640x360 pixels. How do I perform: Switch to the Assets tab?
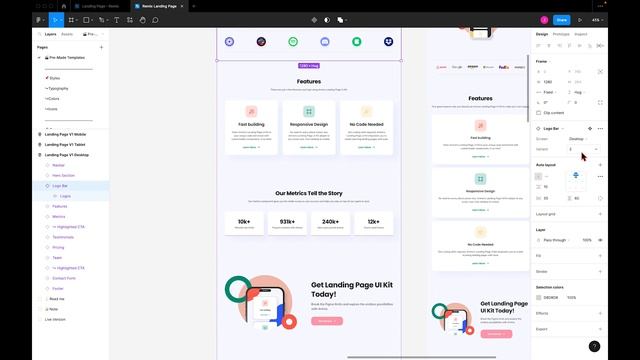pos(67,34)
